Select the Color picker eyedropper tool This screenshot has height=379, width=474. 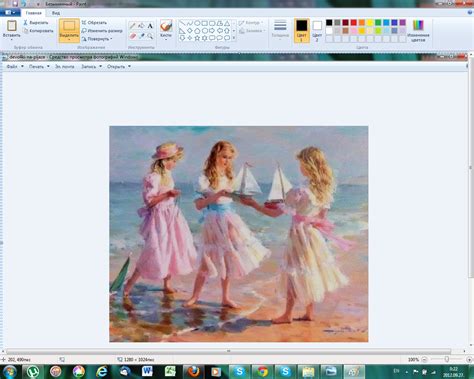[x=141, y=36]
